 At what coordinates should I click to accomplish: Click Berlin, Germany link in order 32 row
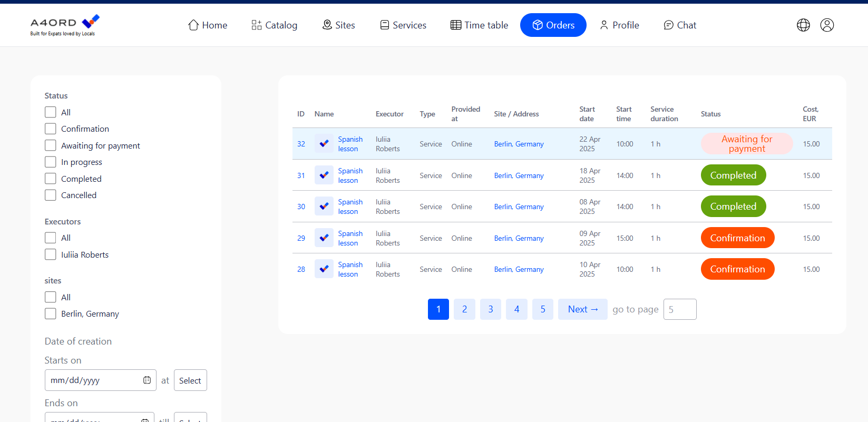pyautogui.click(x=519, y=144)
